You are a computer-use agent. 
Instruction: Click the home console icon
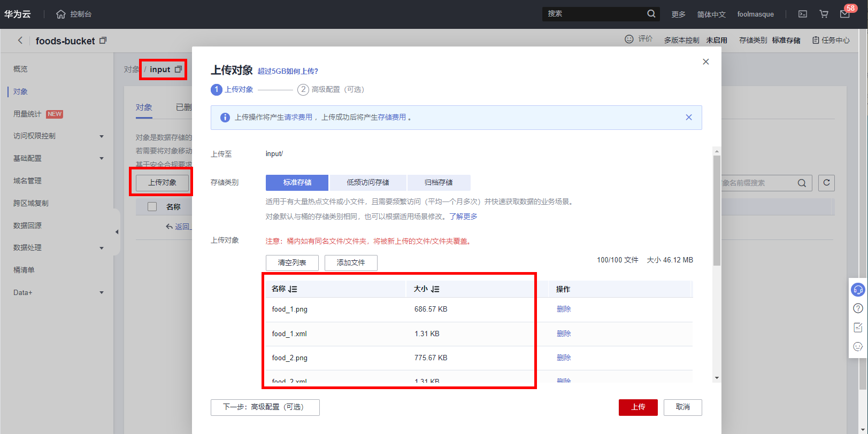coord(61,14)
